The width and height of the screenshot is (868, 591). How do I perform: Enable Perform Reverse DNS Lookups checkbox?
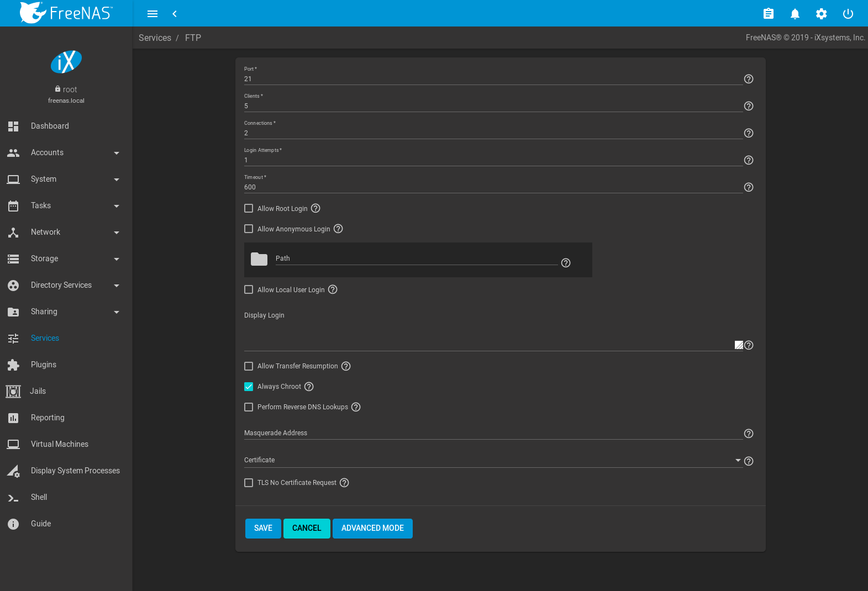pyautogui.click(x=249, y=407)
